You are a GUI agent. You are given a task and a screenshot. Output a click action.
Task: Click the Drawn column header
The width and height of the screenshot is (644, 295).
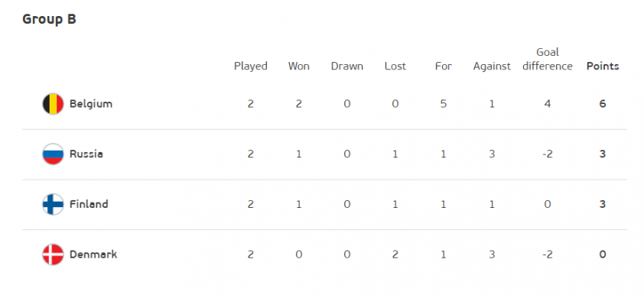pos(347,66)
